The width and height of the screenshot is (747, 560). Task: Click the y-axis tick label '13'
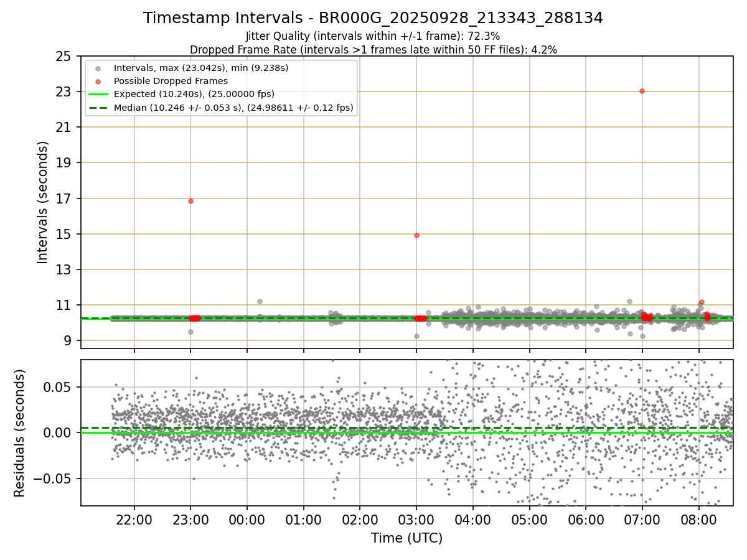63,269
